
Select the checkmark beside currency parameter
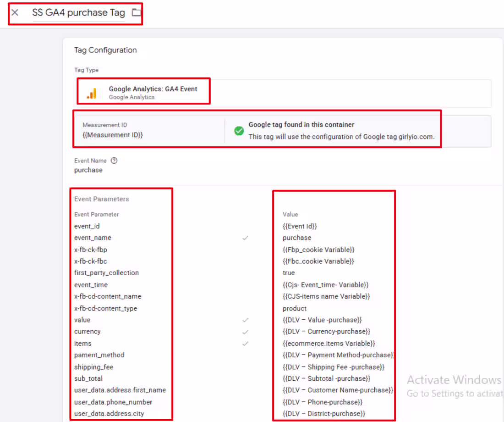[x=246, y=331]
